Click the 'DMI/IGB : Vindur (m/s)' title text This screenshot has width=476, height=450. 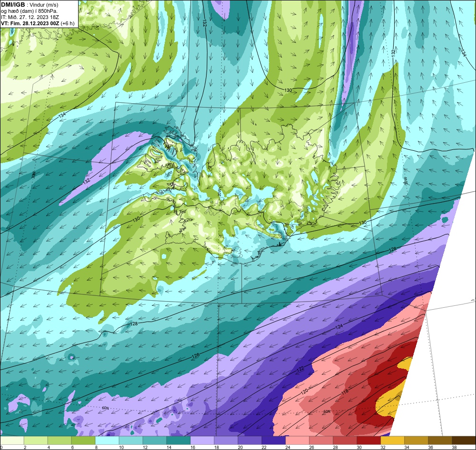pos(30,5)
